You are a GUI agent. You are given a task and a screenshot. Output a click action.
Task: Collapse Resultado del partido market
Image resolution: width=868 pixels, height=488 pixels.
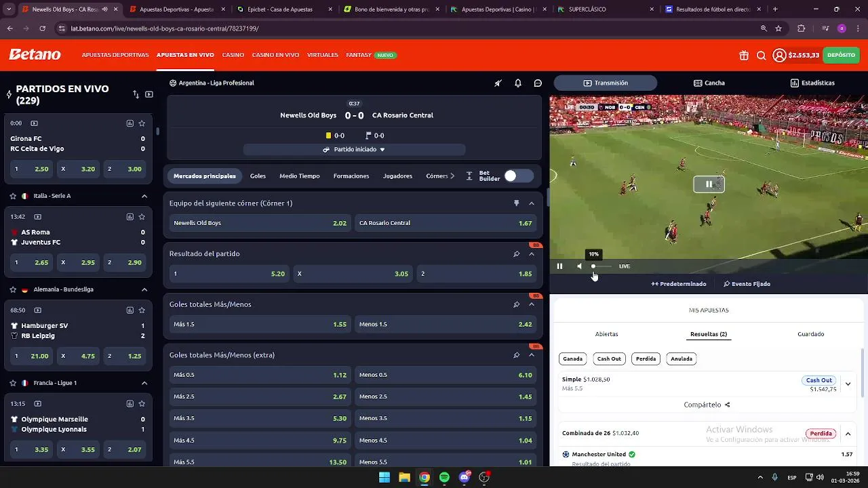[532, 254]
